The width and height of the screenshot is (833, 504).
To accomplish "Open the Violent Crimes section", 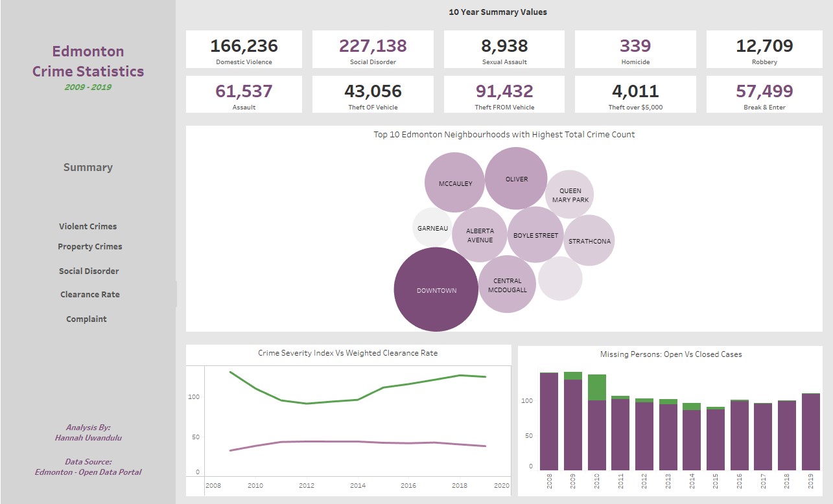I will (88, 226).
